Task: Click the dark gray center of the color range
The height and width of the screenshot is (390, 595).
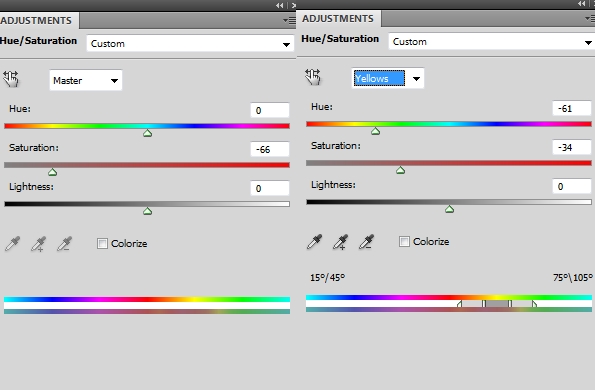Action: 497,304
